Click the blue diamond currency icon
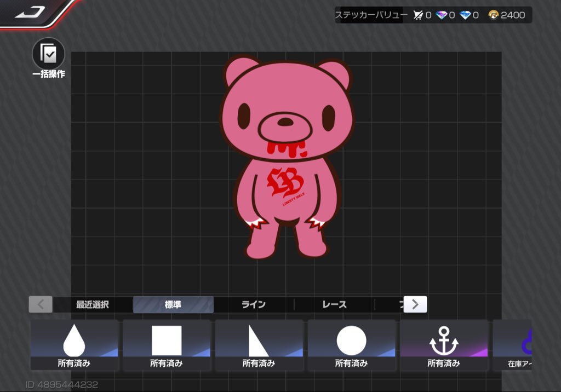Viewport: 561px width, 392px height. pyautogui.click(x=465, y=15)
